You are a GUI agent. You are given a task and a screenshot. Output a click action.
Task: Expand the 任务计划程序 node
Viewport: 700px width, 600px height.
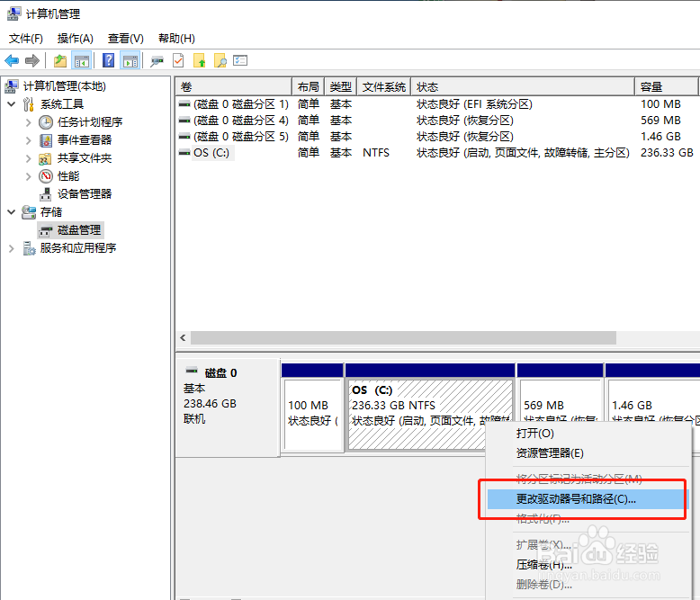(x=29, y=122)
